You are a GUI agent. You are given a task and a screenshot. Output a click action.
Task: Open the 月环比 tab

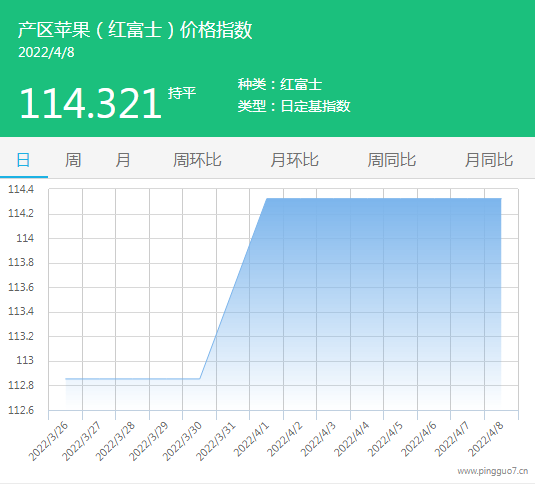[294, 160]
